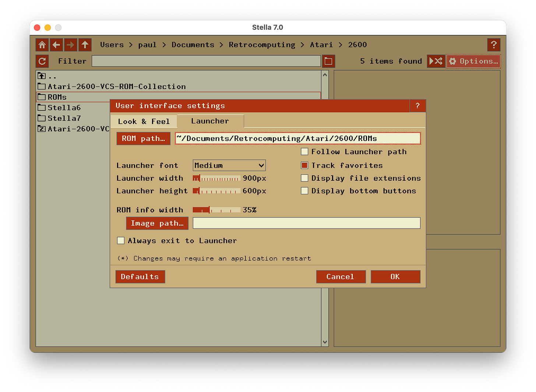Enable Follow Launcher path checkbox
This screenshot has height=392, width=536.
304,152
